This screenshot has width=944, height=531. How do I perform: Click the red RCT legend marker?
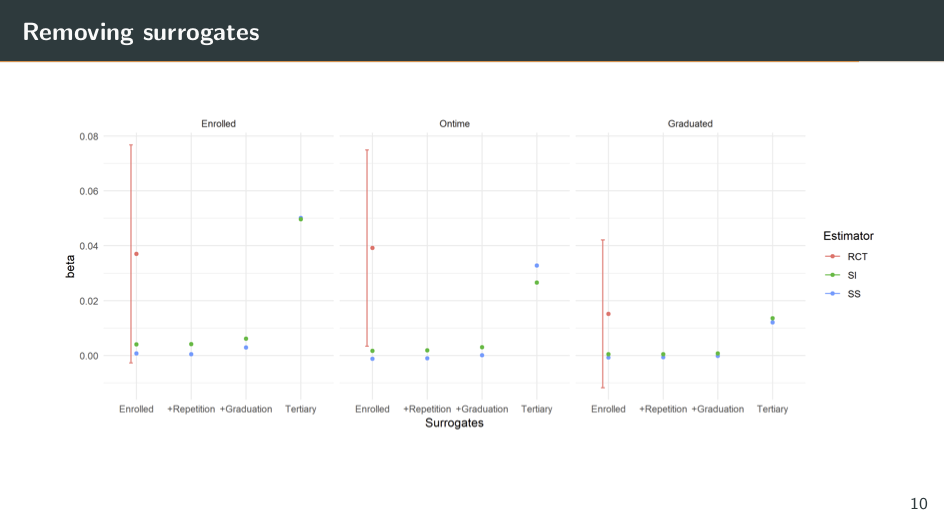833,257
